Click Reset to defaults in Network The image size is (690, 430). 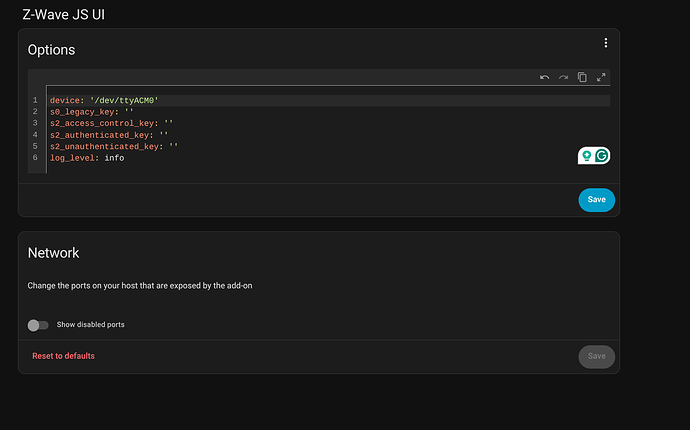63,356
